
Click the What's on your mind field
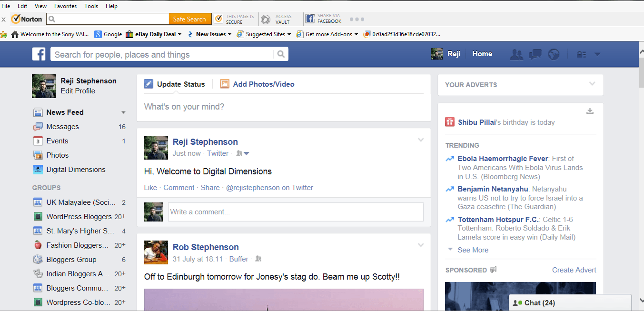[x=284, y=107]
